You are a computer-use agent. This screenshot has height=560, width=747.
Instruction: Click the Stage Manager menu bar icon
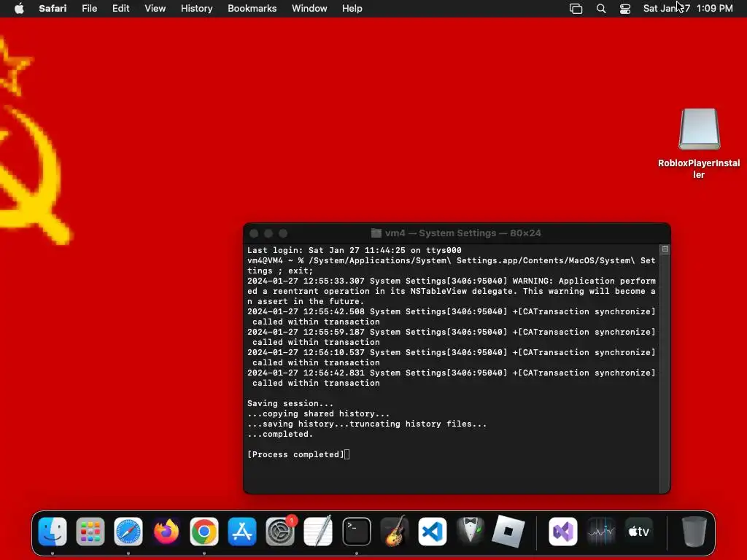[576, 9]
